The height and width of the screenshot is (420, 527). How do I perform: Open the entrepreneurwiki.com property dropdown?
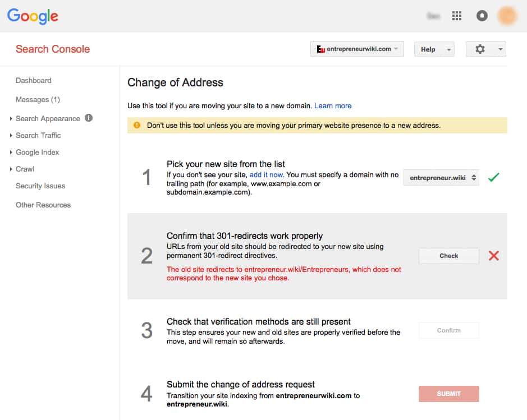click(357, 49)
